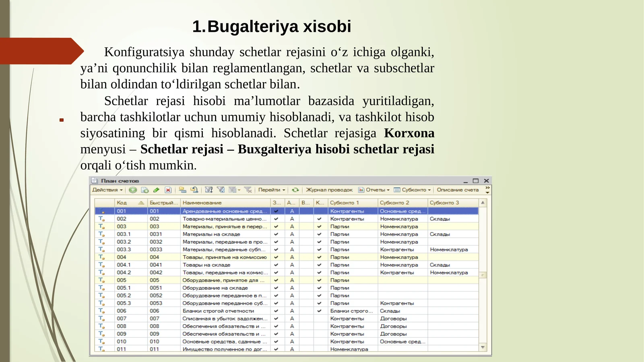Click code cell 005.3
The height and width of the screenshot is (362, 644).
click(131, 303)
